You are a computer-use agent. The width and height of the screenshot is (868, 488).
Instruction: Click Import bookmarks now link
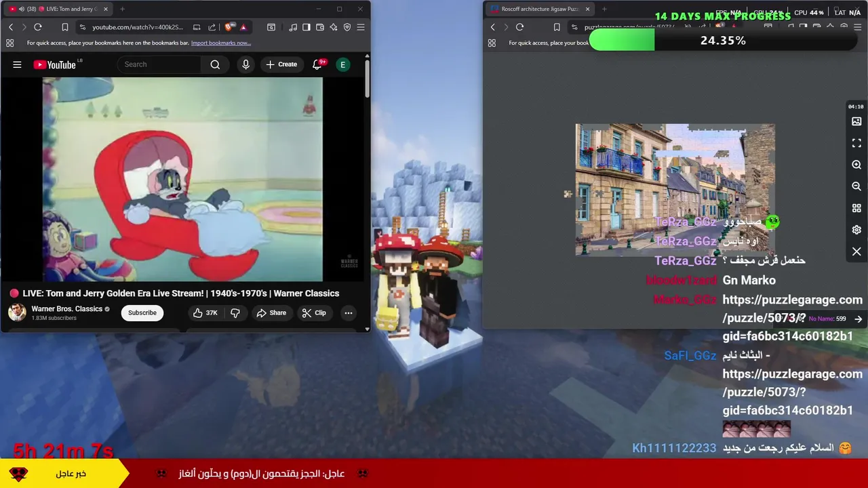point(221,43)
